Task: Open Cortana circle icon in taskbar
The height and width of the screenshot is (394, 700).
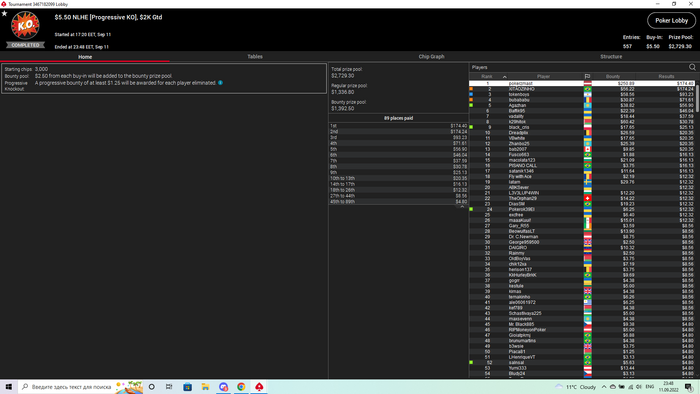Action: pyautogui.click(x=152, y=387)
